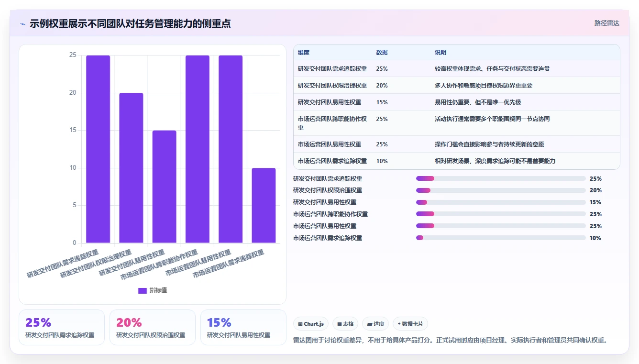Screen dimensions: 639x364
Task: Click the 数据 column header
Action: coord(382,53)
